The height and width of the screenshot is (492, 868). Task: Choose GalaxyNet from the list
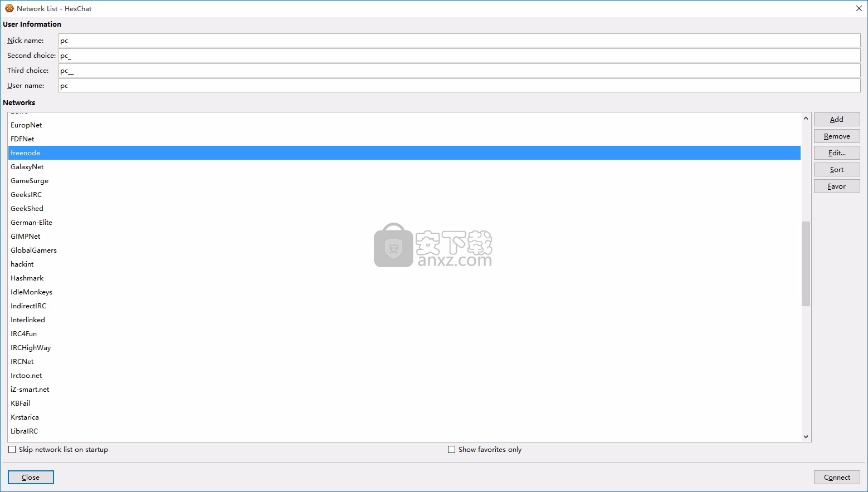pyautogui.click(x=404, y=166)
